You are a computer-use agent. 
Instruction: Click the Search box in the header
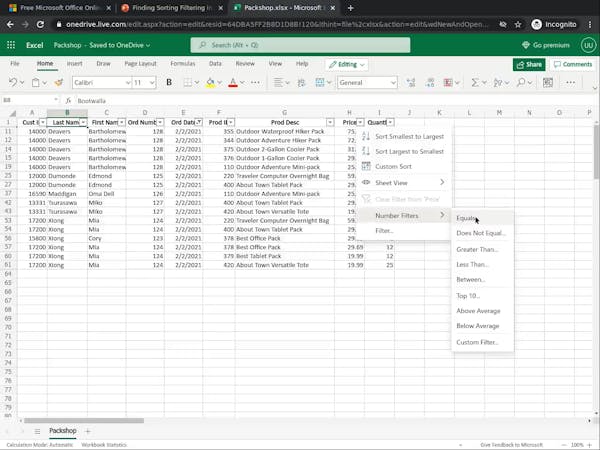click(300, 45)
